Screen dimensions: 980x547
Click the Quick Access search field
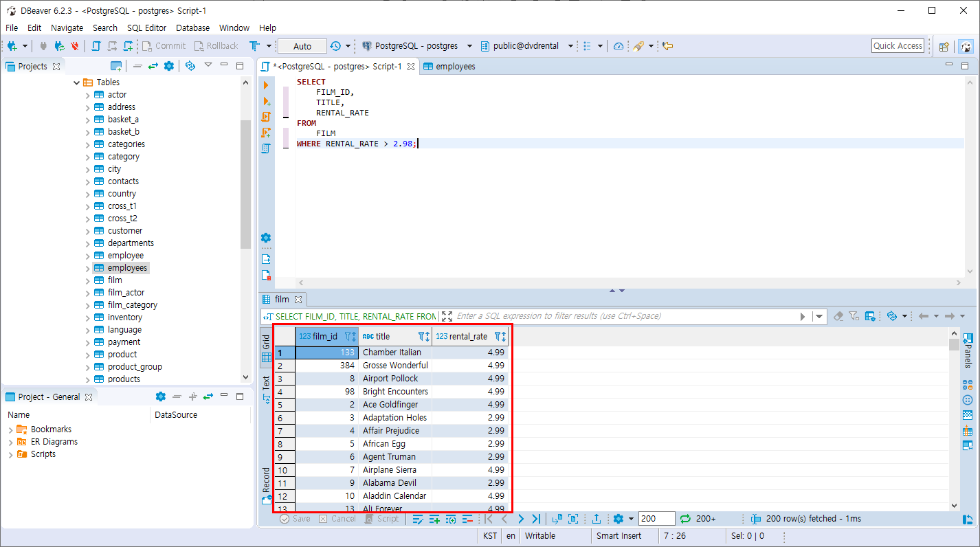[898, 46]
